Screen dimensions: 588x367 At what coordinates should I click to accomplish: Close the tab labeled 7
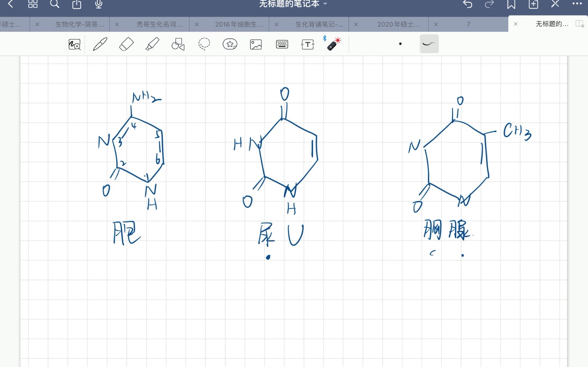point(436,24)
